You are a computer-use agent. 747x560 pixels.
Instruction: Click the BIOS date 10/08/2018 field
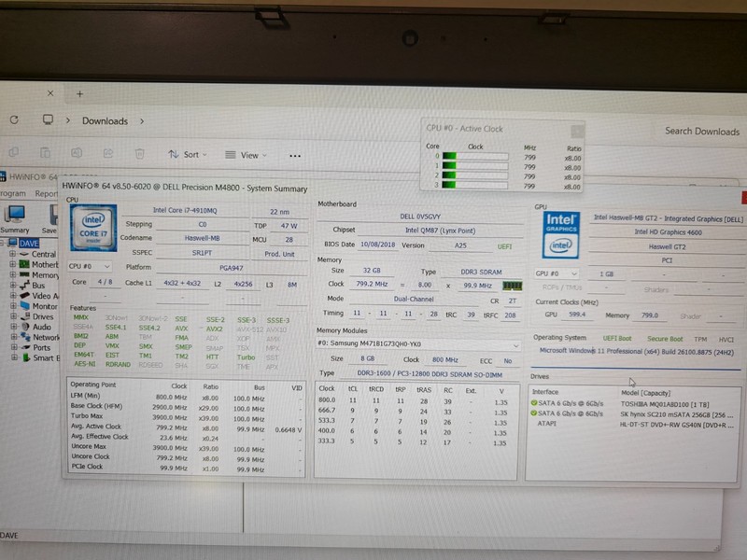[378, 245]
